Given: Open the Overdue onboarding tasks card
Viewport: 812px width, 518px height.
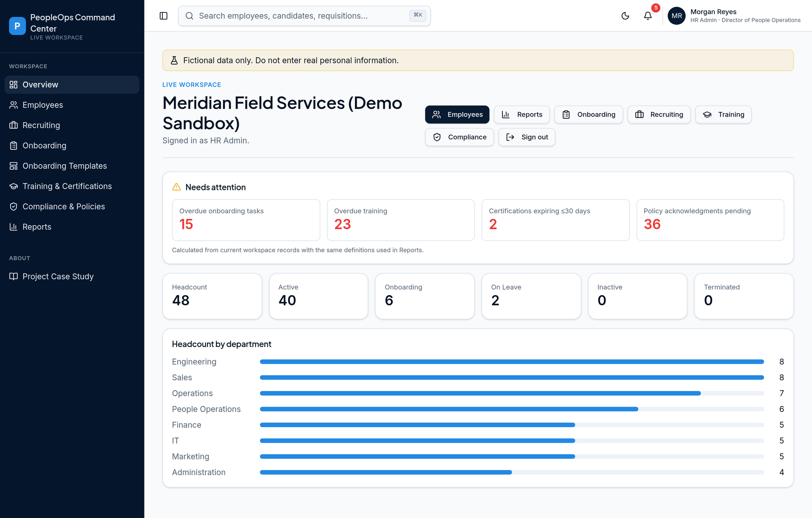Looking at the screenshot, I should pyautogui.click(x=246, y=220).
